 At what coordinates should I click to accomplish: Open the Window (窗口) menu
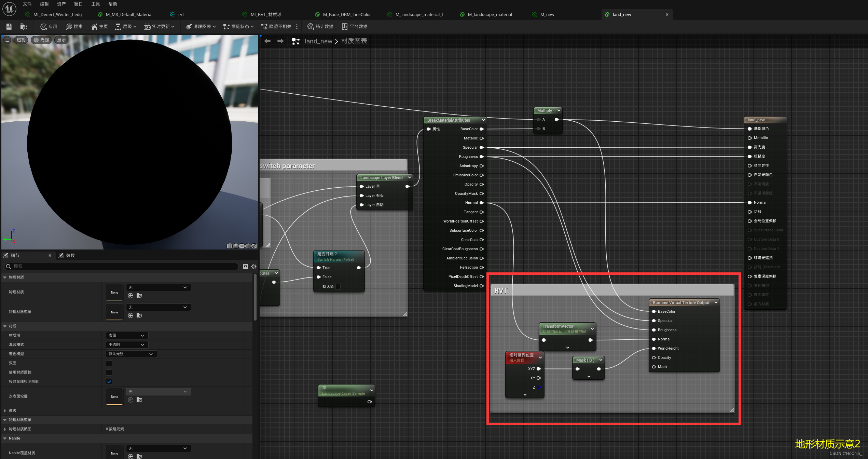78,4
